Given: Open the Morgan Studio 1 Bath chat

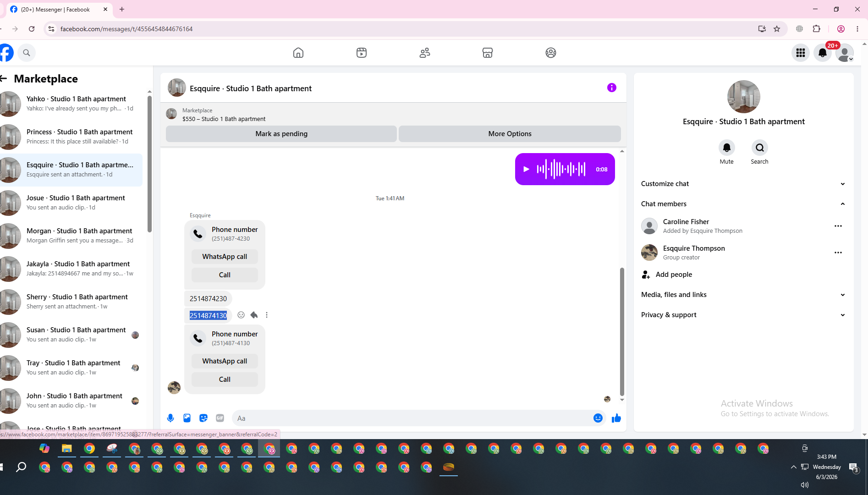Looking at the screenshot, I should [71, 236].
